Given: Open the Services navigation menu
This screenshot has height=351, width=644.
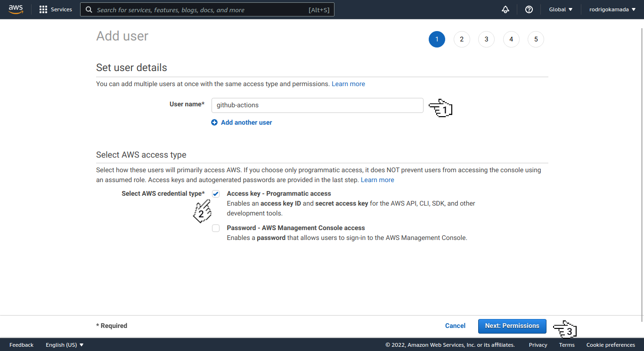Looking at the screenshot, I should point(55,9).
